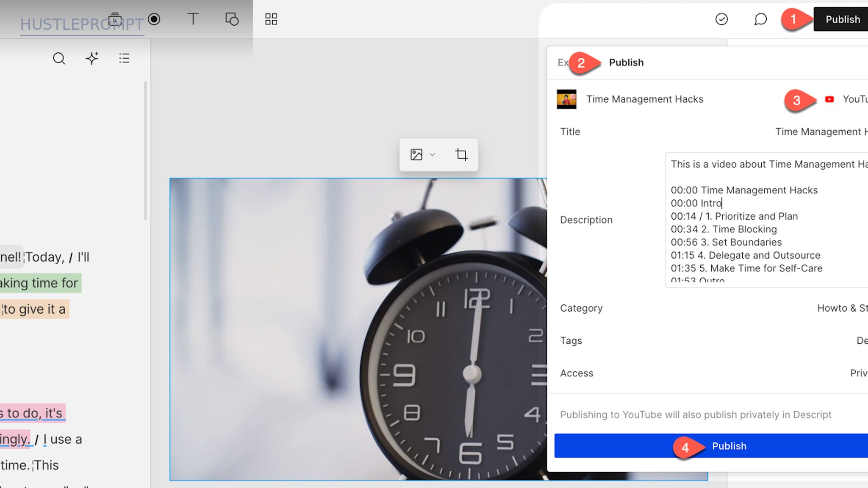The image size is (868, 488).
Task: Open the templates grid icon
Action: pos(271,19)
